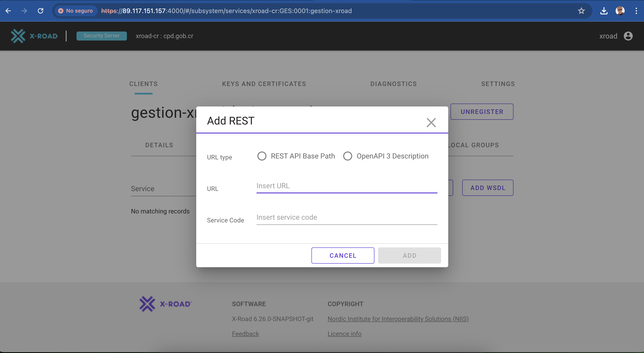Click the X-Road footer logo
This screenshot has height=353, width=644.
(165, 304)
